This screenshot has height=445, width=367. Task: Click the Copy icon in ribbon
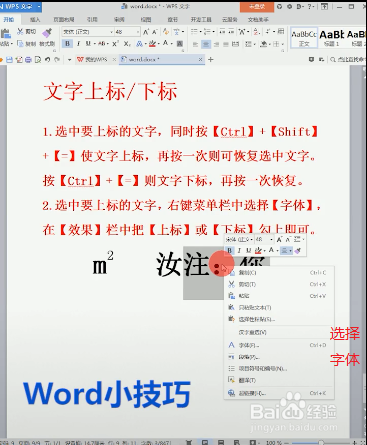pos(20,43)
